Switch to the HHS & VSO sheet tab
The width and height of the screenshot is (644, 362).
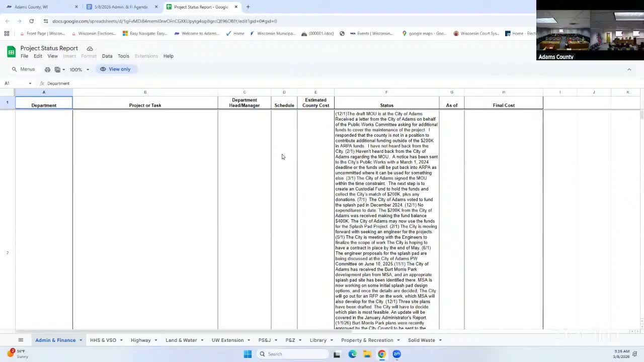coord(103,340)
